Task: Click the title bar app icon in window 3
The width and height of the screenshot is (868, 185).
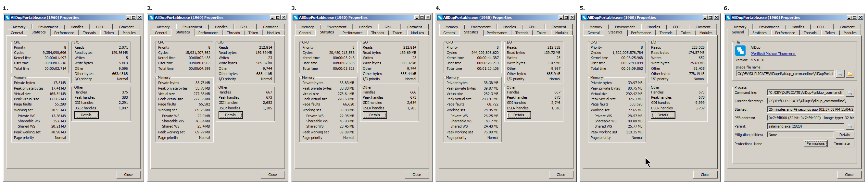Action: [x=296, y=18]
